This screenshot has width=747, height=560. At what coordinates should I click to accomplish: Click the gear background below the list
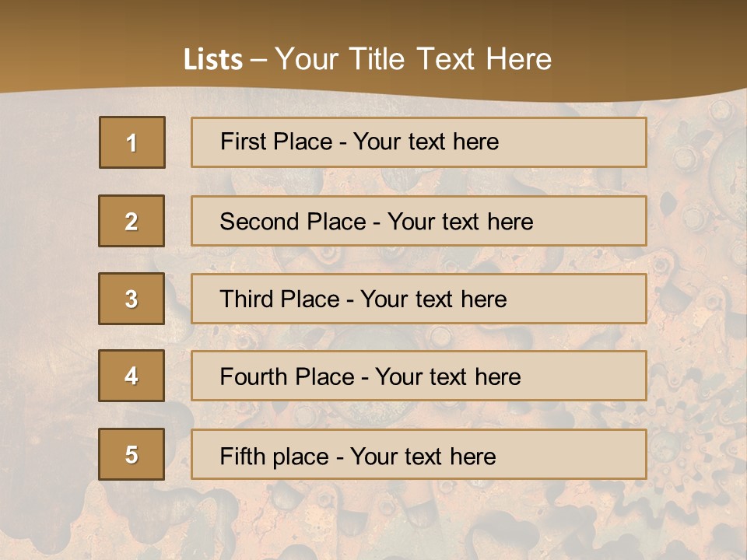coord(373,521)
